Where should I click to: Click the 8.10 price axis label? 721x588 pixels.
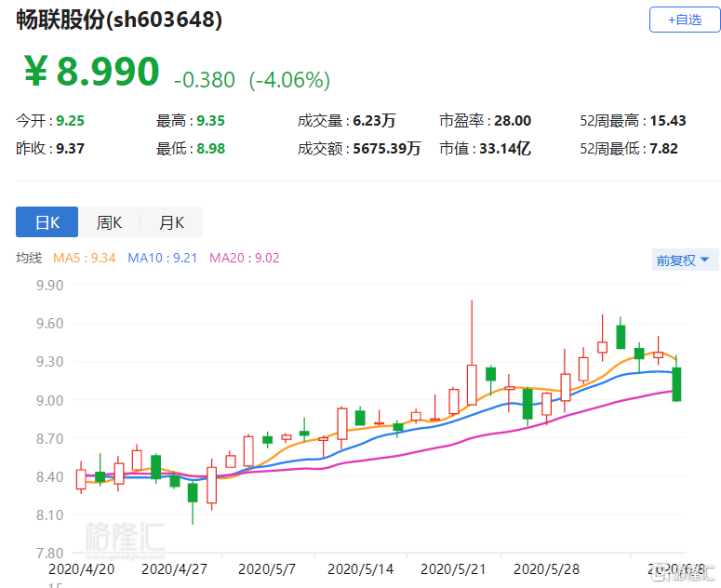tap(49, 514)
